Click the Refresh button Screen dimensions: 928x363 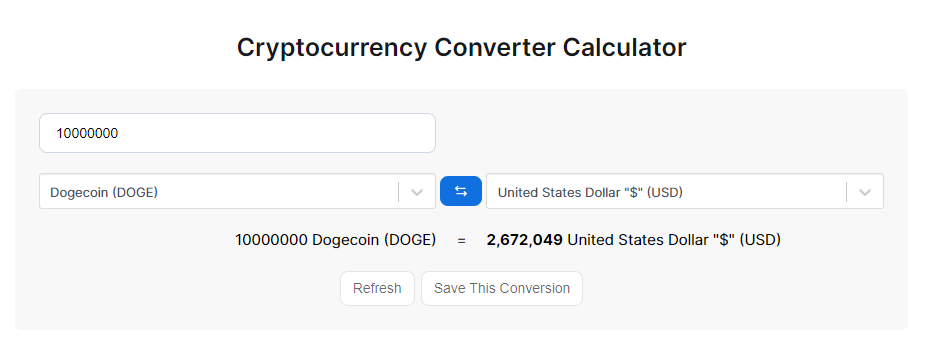[377, 288]
